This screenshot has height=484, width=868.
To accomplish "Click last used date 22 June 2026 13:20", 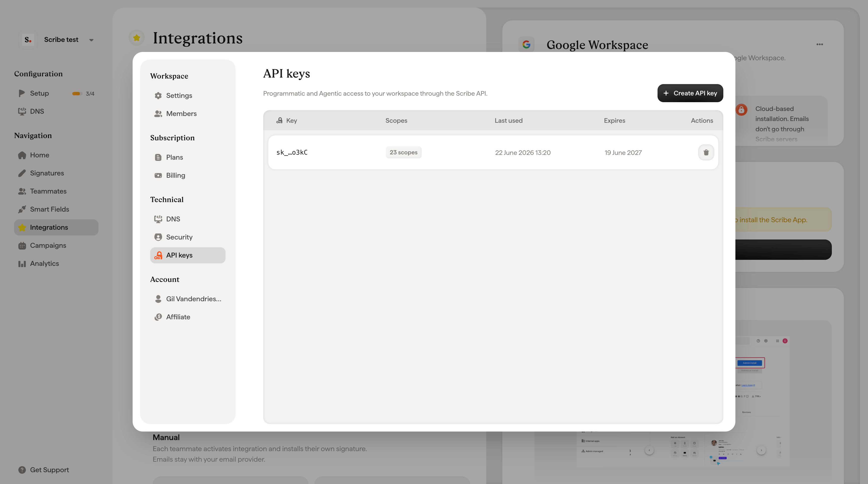I will [523, 153].
